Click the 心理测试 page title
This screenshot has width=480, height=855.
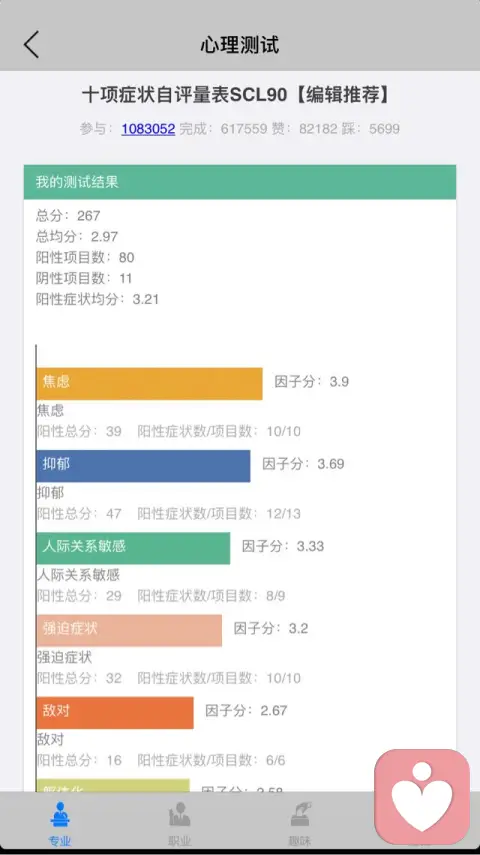(x=240, y=45)
